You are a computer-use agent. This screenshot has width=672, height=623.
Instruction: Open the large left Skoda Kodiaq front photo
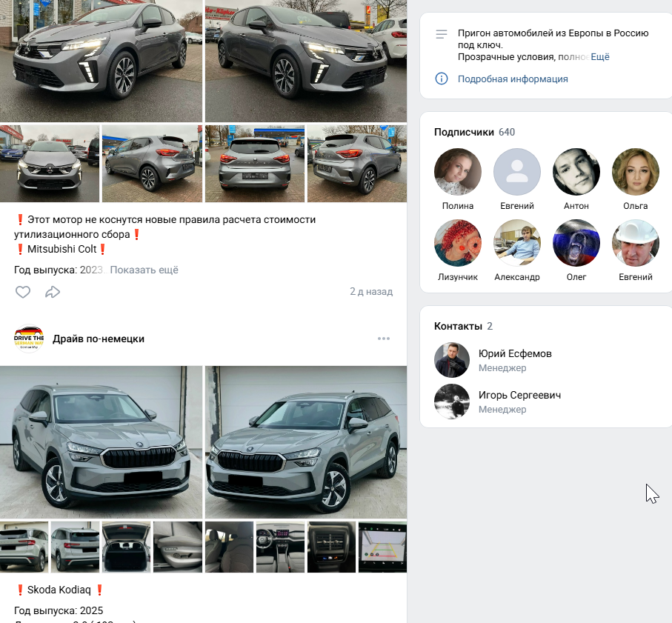point(102,442)
